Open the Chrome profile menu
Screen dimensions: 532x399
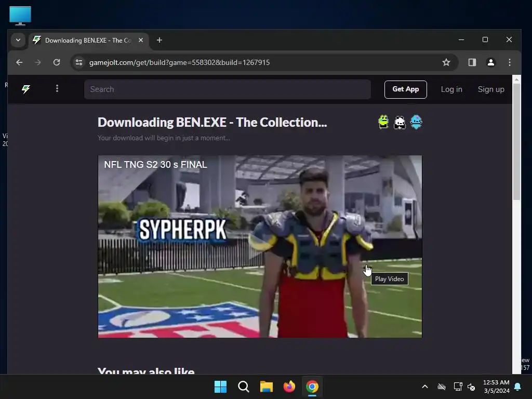pos(490,62)
